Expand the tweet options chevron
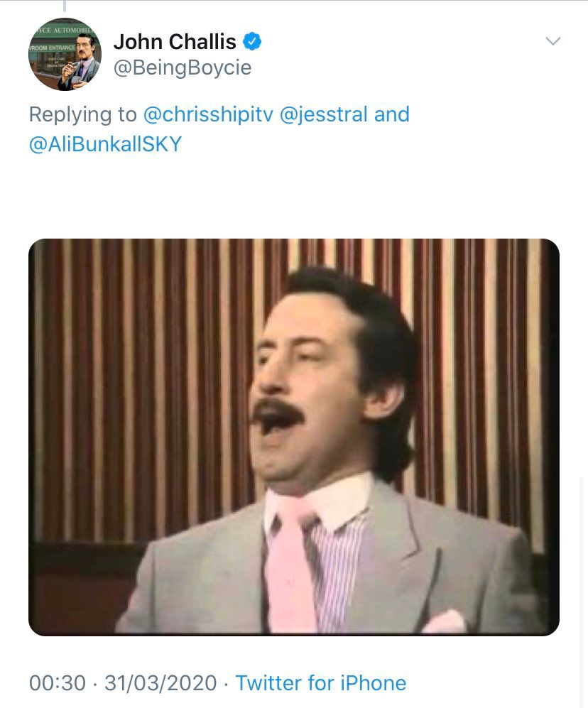The height and width of the screenshot is (708, 588). pyautogui.click(x=552, y=42)
